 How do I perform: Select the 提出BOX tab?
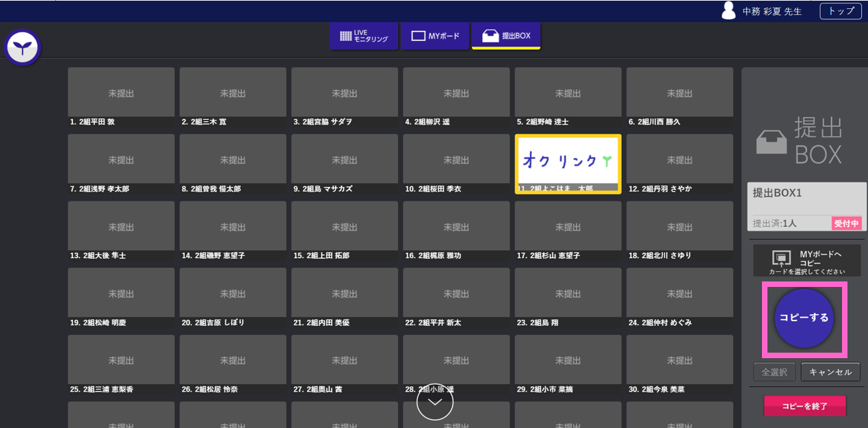(x=505, y=36)
